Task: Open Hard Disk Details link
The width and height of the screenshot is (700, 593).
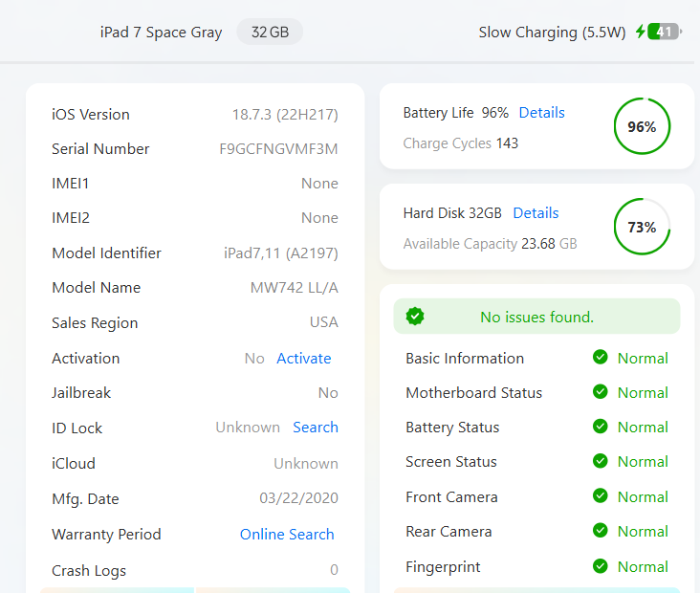Action: coord(536,213)
